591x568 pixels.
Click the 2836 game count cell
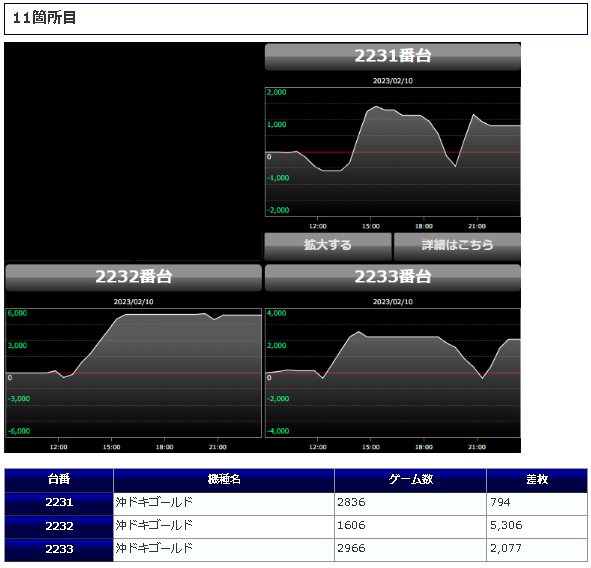(x=410, y=504)
